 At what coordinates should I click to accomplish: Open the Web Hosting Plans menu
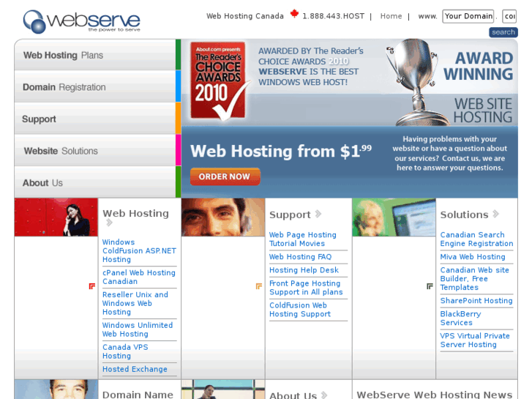pyautogui.click(x=97, y=55)
